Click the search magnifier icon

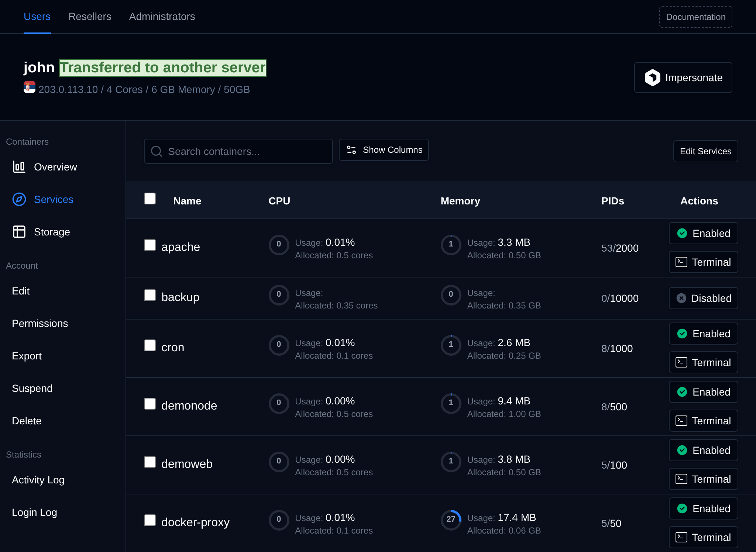click(x=157, y=151)
